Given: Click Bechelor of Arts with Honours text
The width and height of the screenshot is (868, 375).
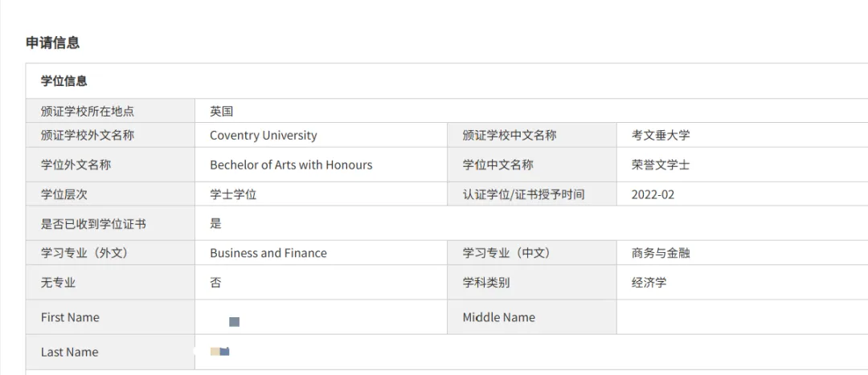Looking at the screenshot, I should click(291, 165).
